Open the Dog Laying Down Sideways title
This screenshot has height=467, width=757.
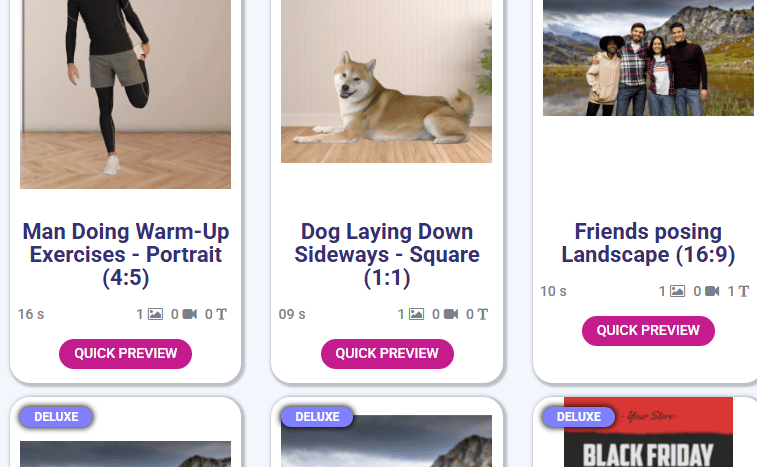(387, 255)
